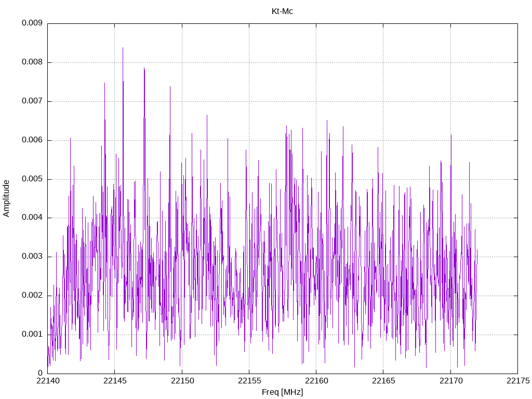Select the 0.008 y-axis tick label
The width and height of the screenshot is (532, 399).
(32, 62)
